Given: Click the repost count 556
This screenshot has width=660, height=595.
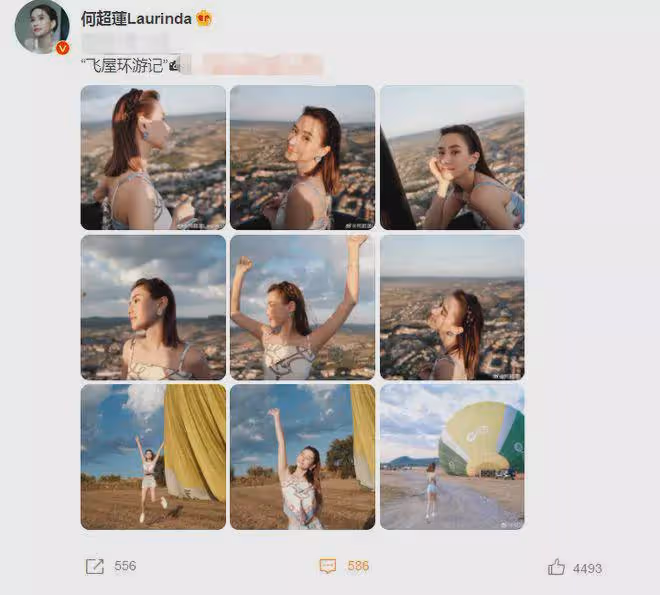Looking at the screenshot, I should [x=125, y=566].
